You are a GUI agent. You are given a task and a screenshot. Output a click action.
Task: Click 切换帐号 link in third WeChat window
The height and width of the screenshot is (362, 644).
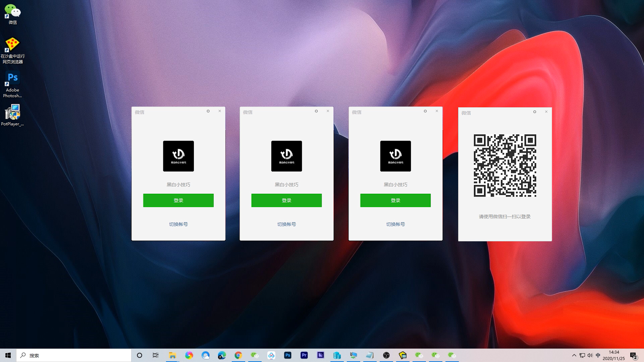pyautogui.click(x=395, y=224)
